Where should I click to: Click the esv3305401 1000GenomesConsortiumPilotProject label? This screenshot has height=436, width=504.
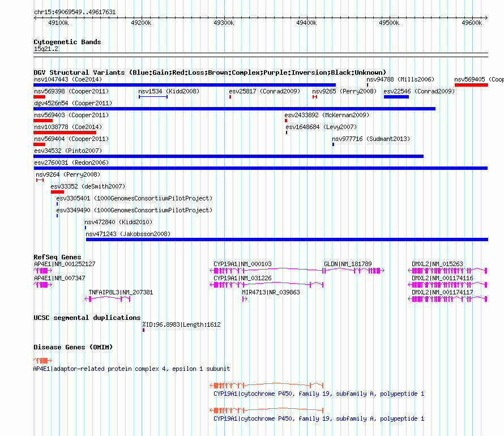coord(134,198)
